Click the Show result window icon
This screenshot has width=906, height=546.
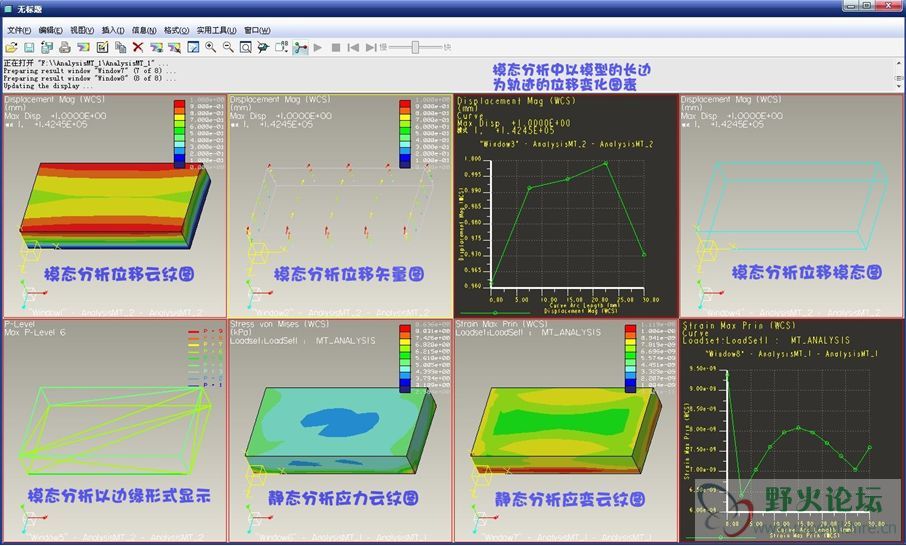[x=156, y=47]
